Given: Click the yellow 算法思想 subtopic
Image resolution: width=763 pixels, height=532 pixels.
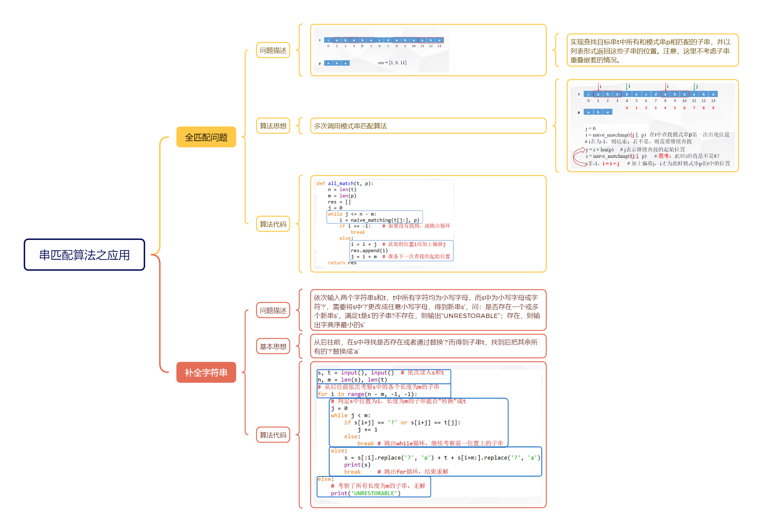Looking at the screenshot, I should coord(273,125).
